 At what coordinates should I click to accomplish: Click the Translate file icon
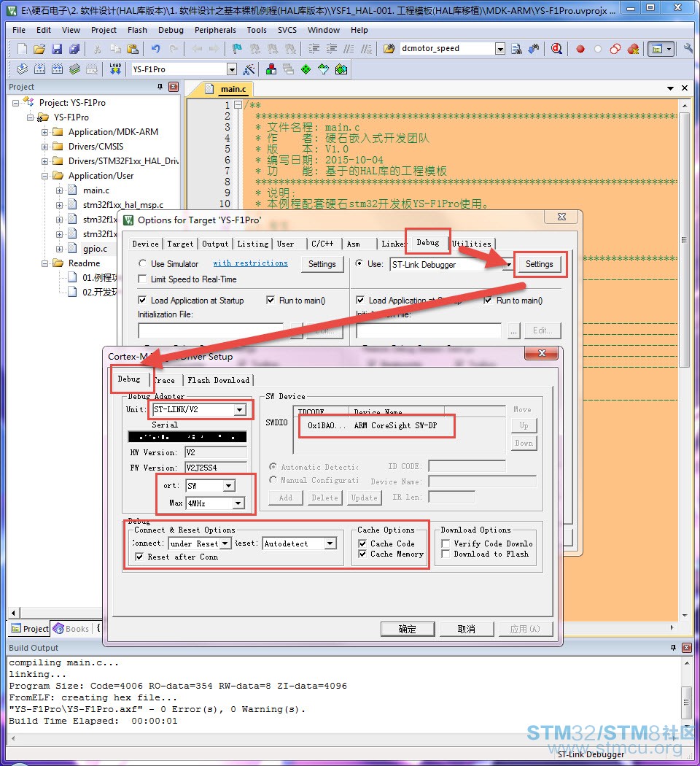point(22,69)
